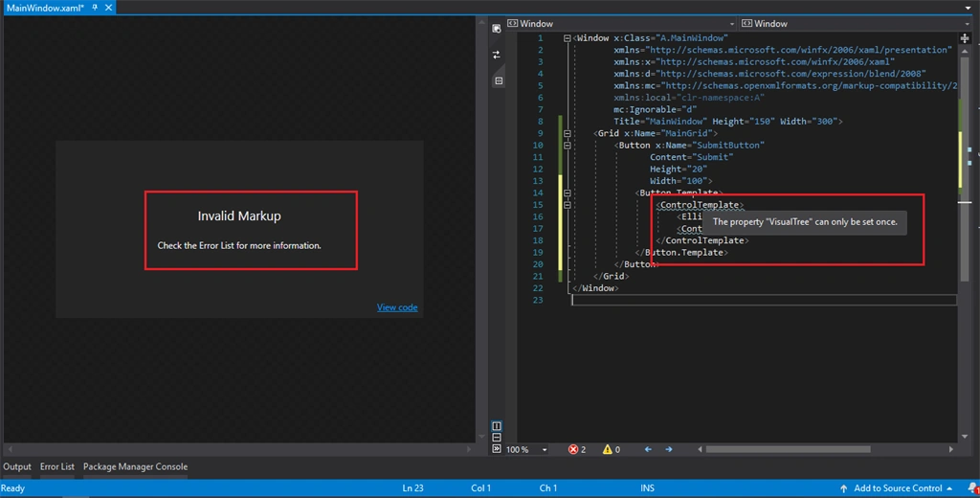Screen dimensions: 980x498
Task: Click the yellow warning count indicator
Action: [612, 449]
